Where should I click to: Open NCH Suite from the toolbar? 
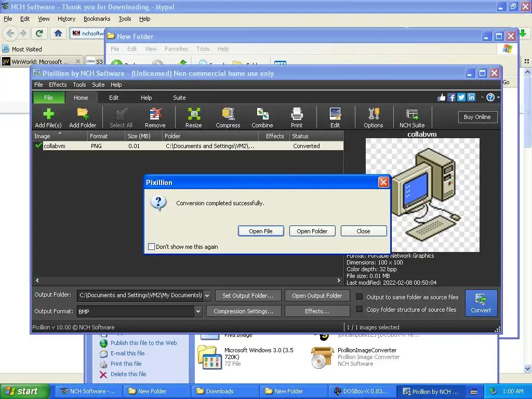(x=412, y=117)
